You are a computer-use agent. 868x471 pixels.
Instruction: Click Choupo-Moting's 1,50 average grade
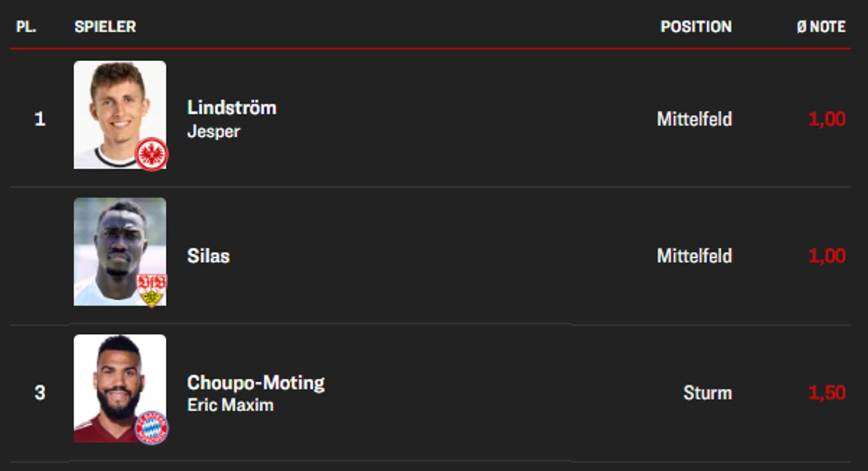click(826, 393)
